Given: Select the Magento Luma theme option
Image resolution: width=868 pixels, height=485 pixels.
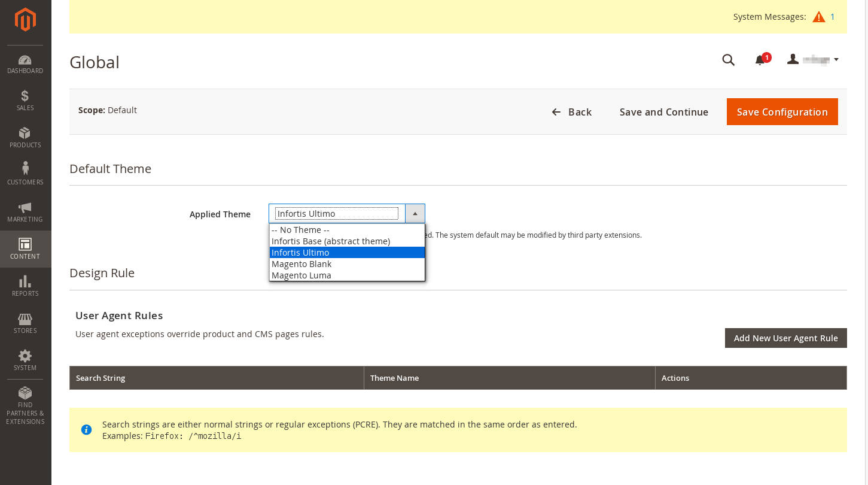Looking at the screenshot, I should (x=347, y=275).
